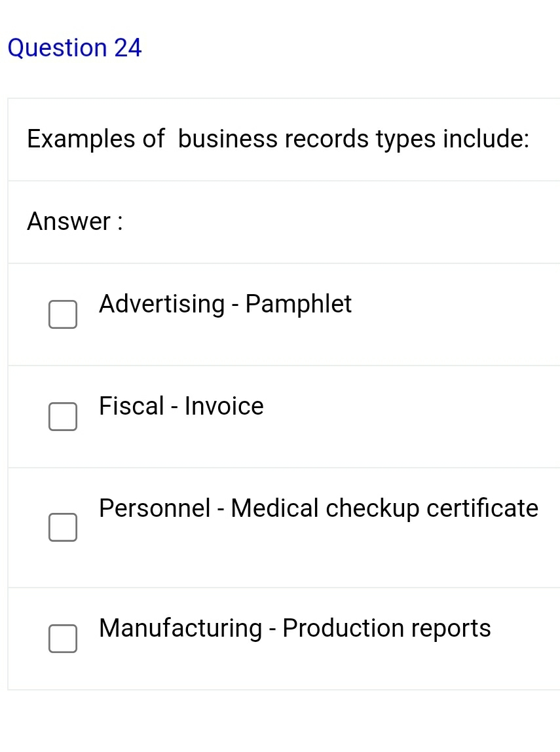Image resolution: width=560 pixels, height=752 pixels.
Task: Click the words business records in question
Action: click(x=273, y=139)
